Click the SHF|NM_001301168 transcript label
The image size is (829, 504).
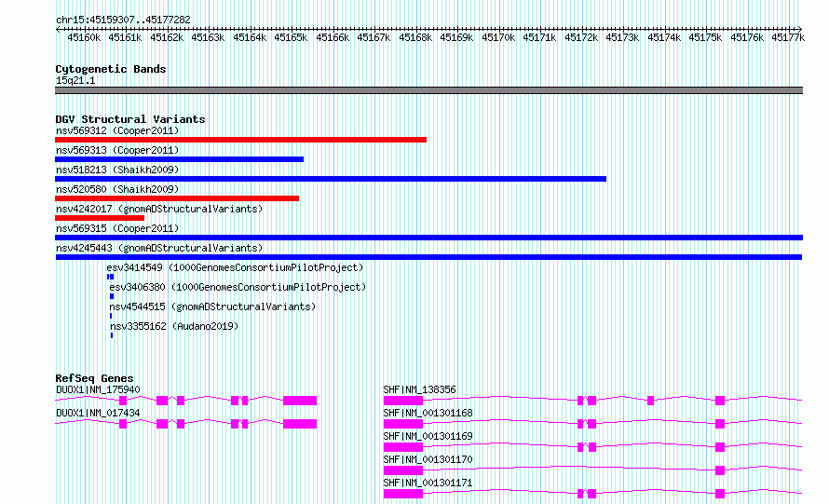click(x=428, y=413)
